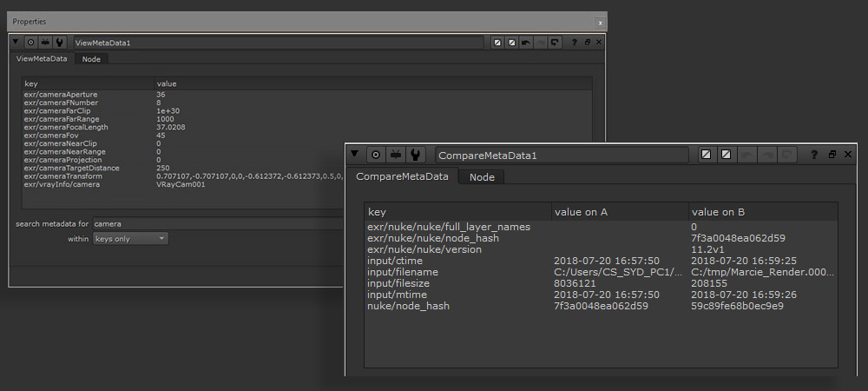
Task: Collapse the ViewMetaData1 panel with its triangle
Action: (x=16, y=42)
